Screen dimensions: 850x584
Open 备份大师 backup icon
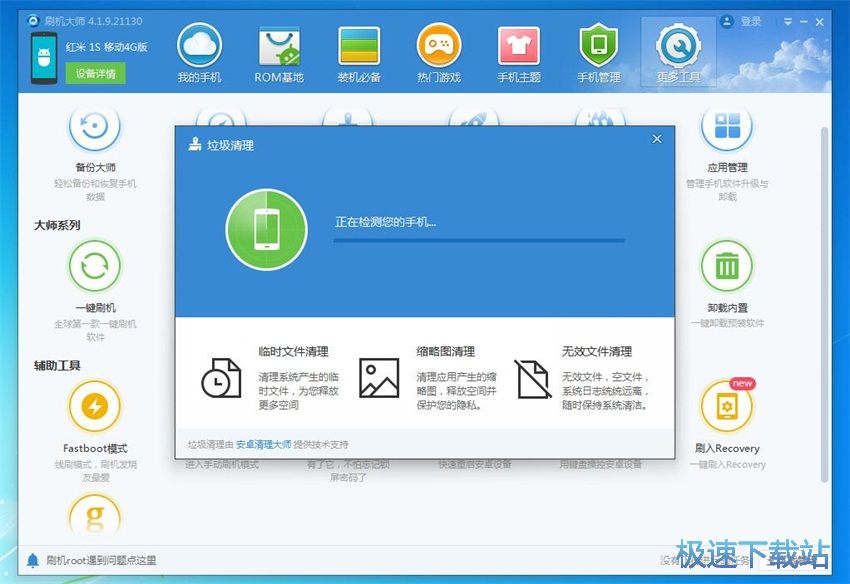pyautogui.click(x=95, y=126)
